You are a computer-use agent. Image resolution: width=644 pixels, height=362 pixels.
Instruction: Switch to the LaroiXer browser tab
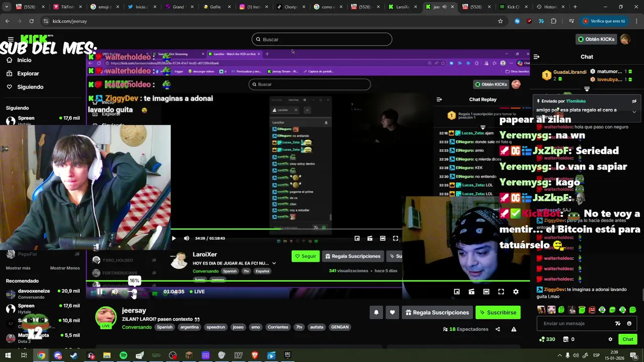coord(403,7)
